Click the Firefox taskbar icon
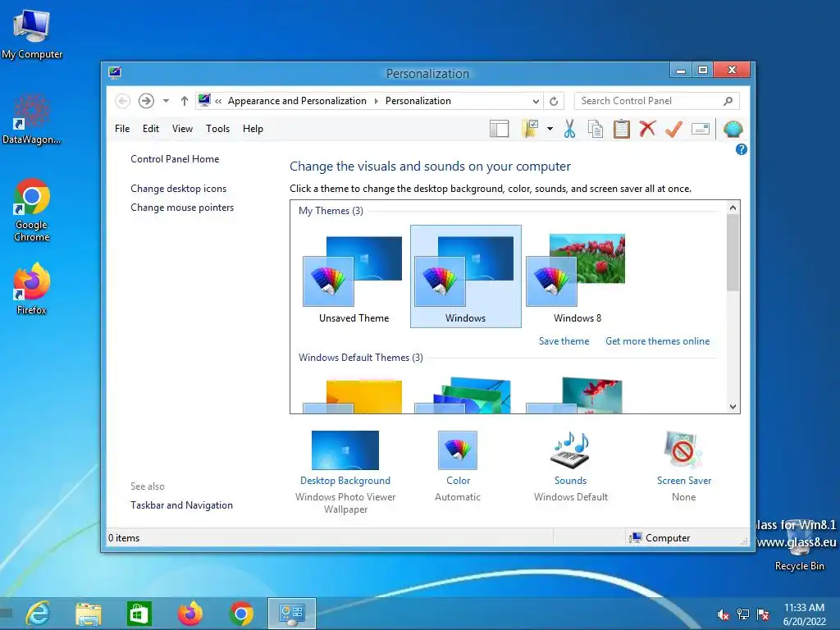 (190, 614)
